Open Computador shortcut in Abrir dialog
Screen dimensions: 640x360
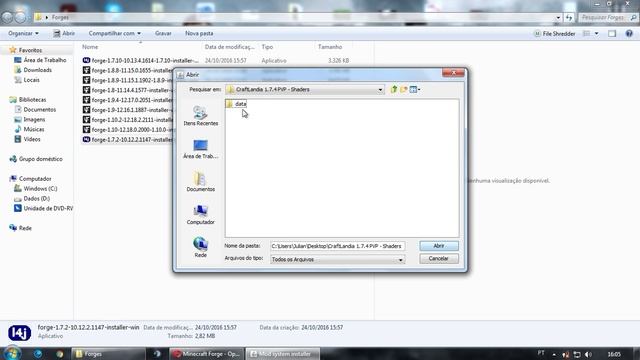point(200,215)
